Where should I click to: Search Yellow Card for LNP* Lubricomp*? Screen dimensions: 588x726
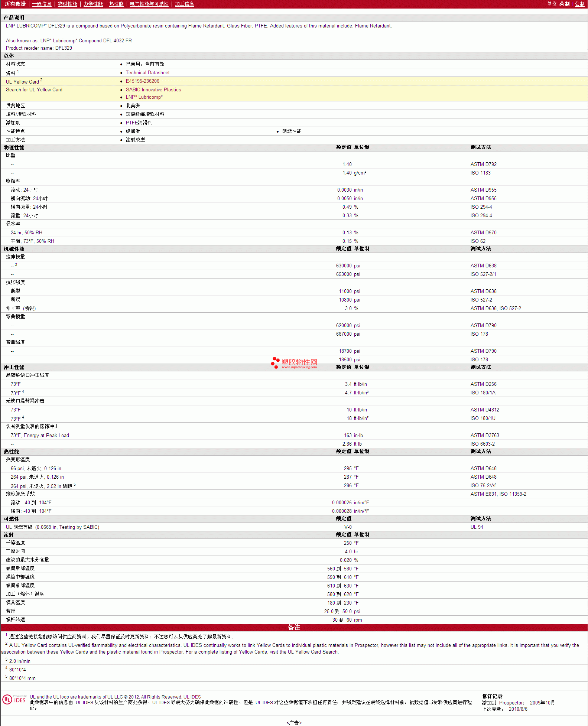144,97
